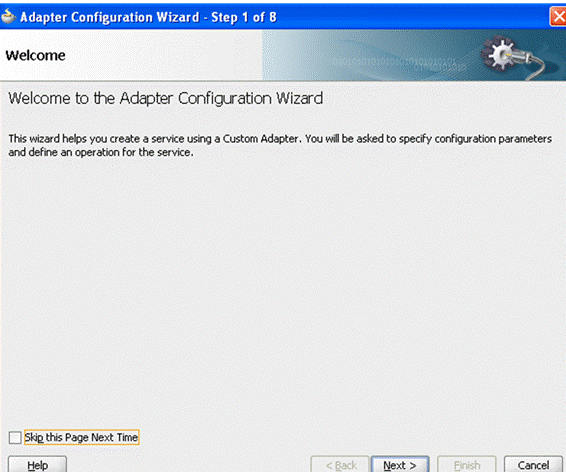Image resolution: width=566 pixels, height=472 pixels.
Task: Close the Adapter Configuration Wizard window
Action: click(558, 17)
